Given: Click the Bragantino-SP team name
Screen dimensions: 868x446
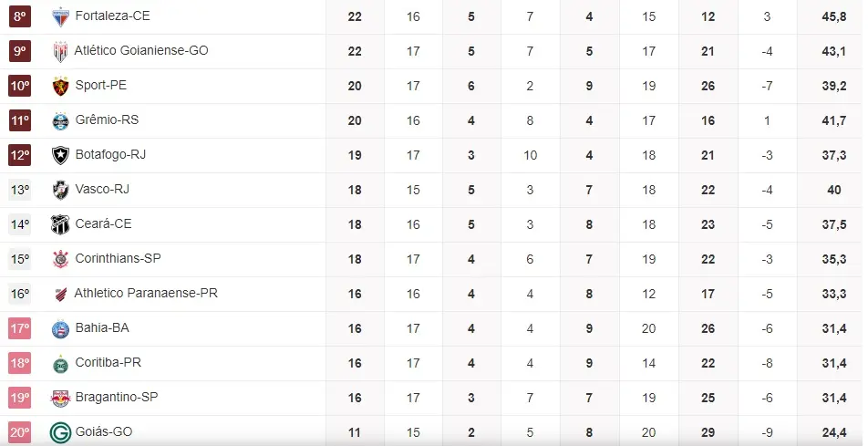Looking at the screenshot, I should (117, 398).
